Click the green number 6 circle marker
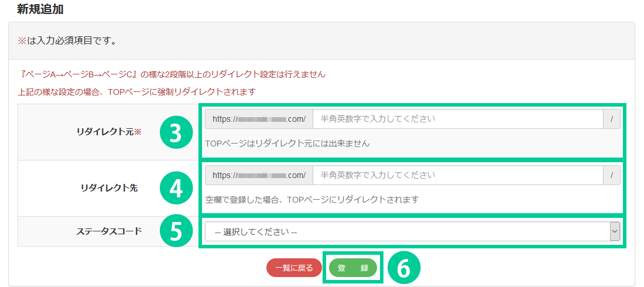This screenshot has height=287, width=644. (x=405, y=268)
